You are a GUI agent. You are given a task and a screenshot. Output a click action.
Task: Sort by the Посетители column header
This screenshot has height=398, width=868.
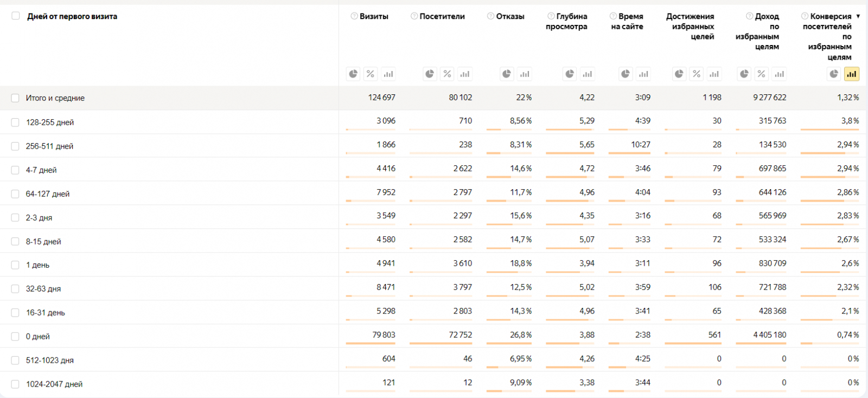pyautogui.click(x=442, y=16)
